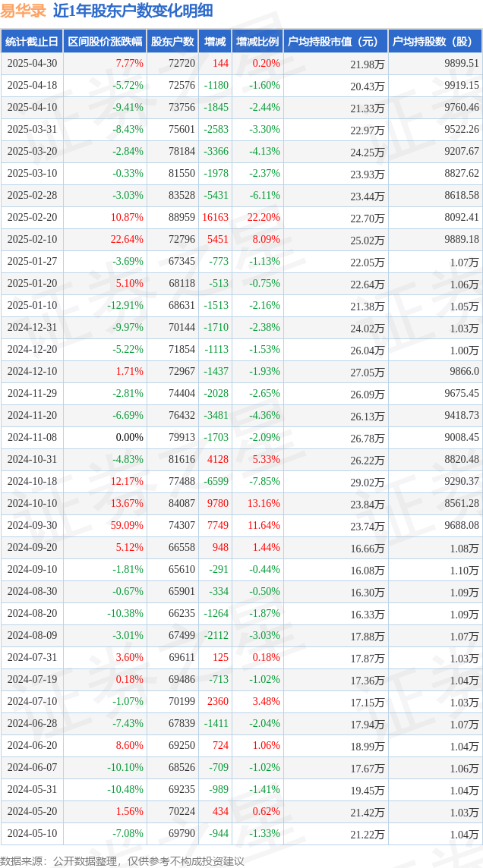Screen dimensions: 483x868
Task: Select the 2024-11-08 date row
Action: 241,437
